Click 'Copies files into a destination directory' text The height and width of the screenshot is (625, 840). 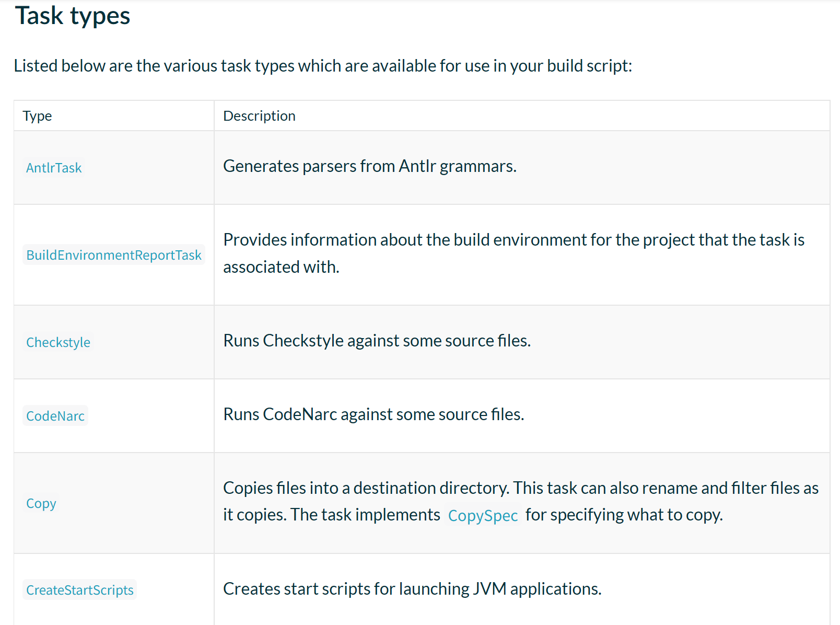point(366,488)
